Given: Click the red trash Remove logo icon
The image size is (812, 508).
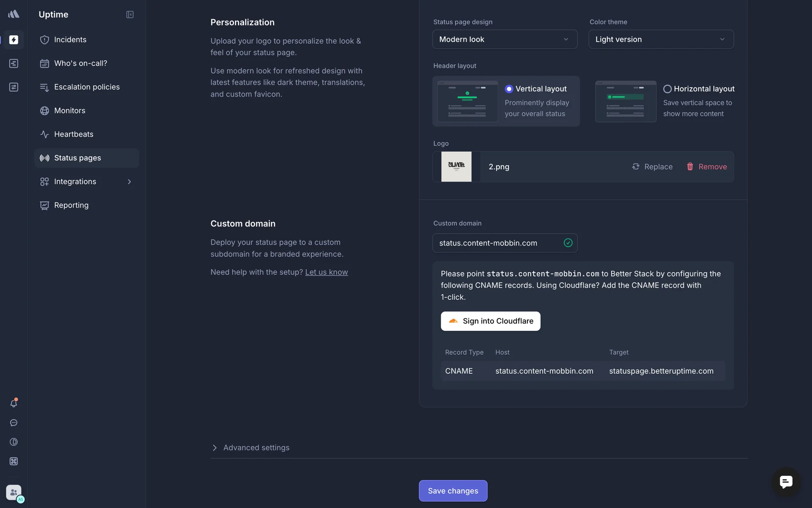Looking at the screenshot, I should click(690, 167).
